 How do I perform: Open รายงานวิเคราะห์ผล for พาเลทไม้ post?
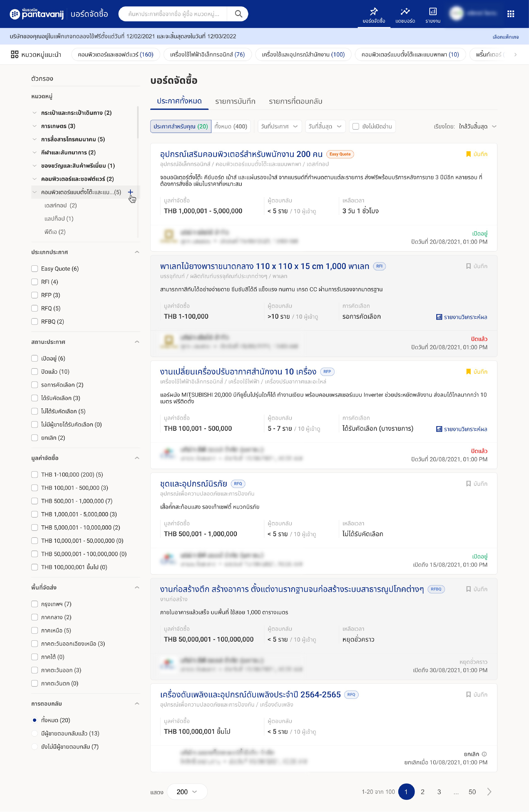point(461,317)
